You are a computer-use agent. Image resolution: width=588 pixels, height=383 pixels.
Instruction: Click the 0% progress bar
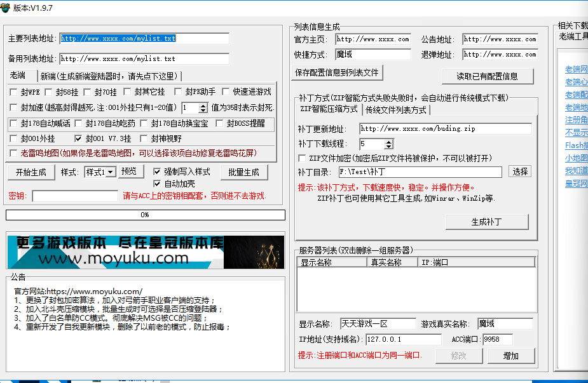point(145,215)
